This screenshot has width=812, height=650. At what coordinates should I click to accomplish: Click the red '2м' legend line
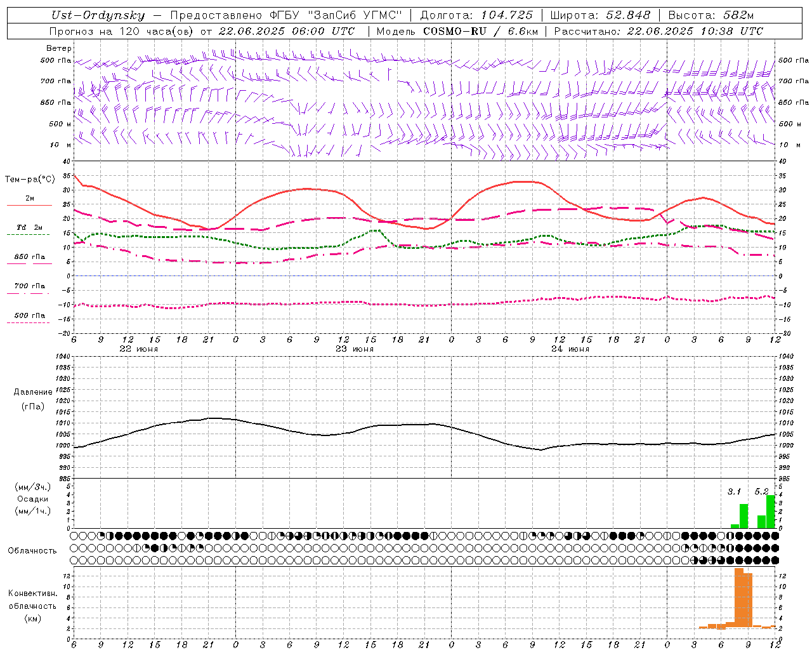point(29,205)
